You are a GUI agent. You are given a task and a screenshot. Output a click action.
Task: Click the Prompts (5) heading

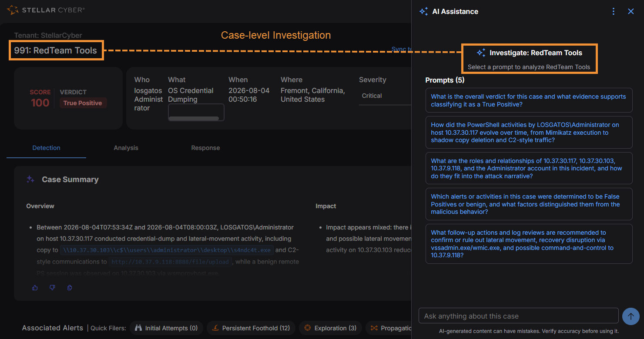[445, 80]
